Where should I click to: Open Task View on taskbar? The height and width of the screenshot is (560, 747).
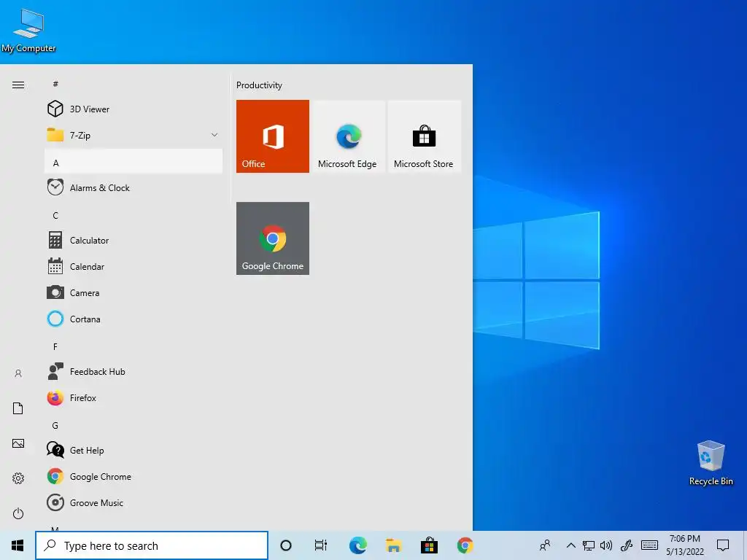(x=321, y=545)
